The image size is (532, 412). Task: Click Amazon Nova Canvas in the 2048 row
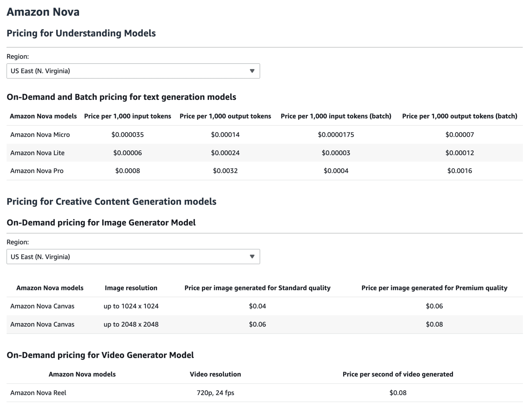(x=42, y=324)
